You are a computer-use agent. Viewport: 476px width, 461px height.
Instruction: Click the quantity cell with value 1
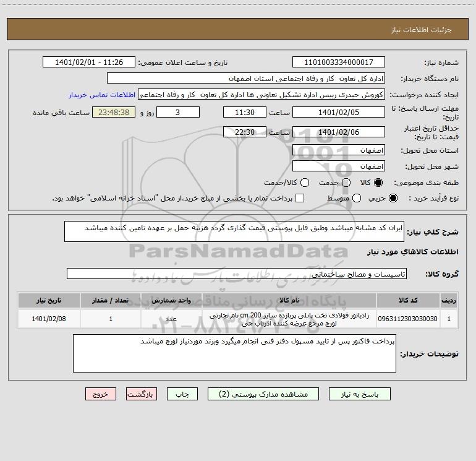point(111,319)
